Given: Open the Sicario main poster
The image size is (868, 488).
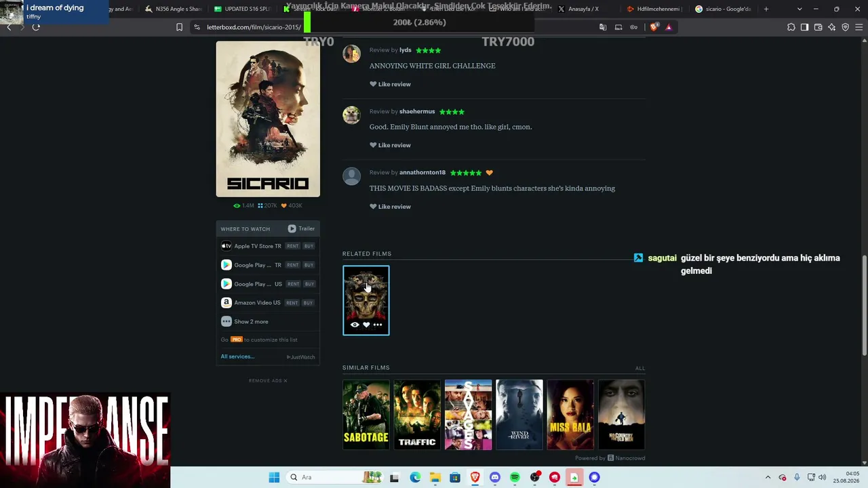Looking at the screenshot, I should point(268,119).
